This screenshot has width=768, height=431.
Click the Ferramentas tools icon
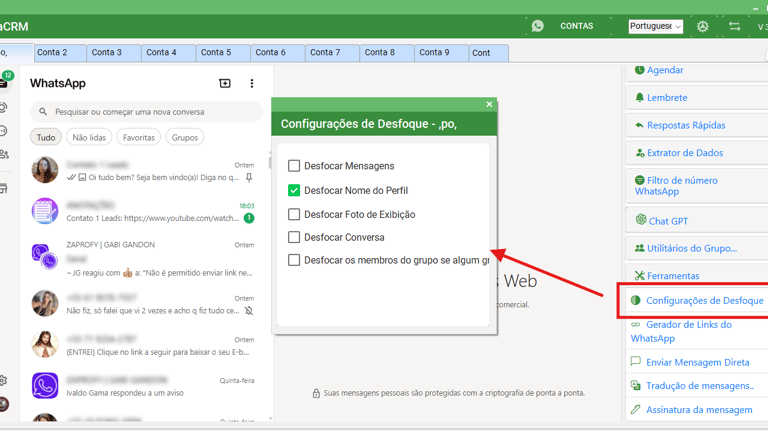click(639, 276)
